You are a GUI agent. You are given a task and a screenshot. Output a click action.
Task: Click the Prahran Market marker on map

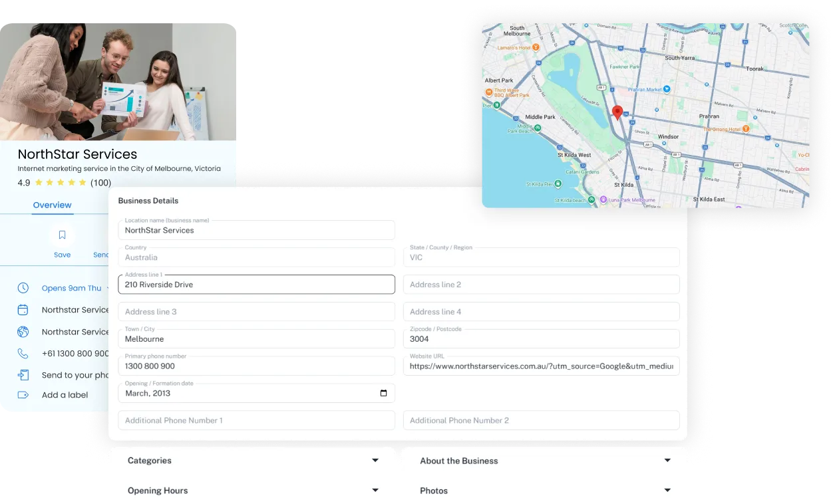pos(667,89)
